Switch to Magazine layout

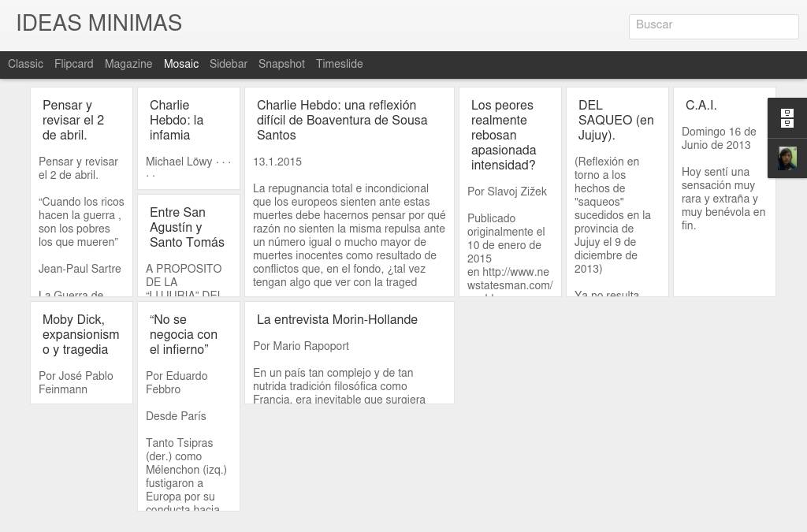click(128, 65)
